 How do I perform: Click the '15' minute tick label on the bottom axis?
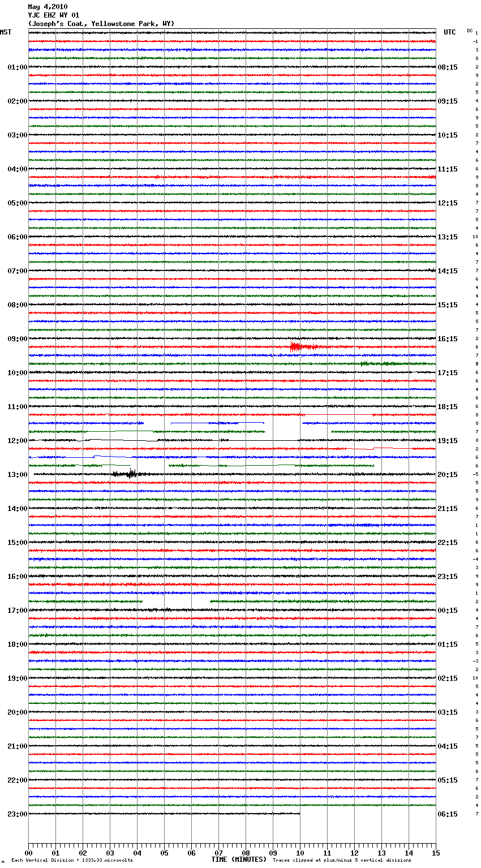pyautogui.click(x=436, y=853)
